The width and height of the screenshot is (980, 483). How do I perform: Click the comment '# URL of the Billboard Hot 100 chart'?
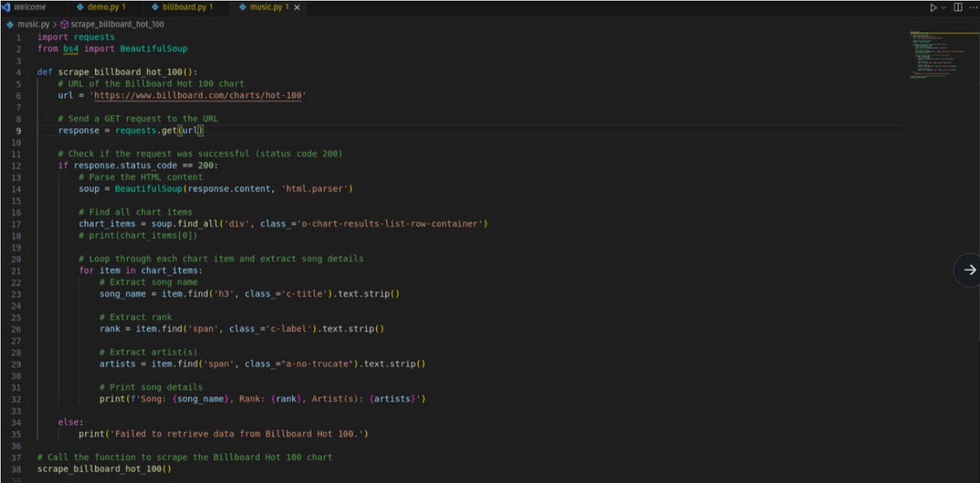tap(151, 84)
